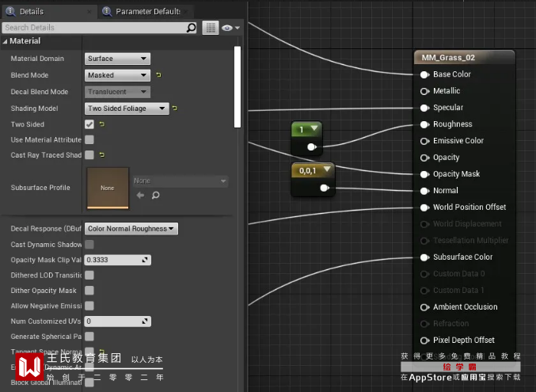Image resolution: width=536 pixels, height=392 pixels.
Task: Click the Details panel vertical scrollbar
Action: 238,87
